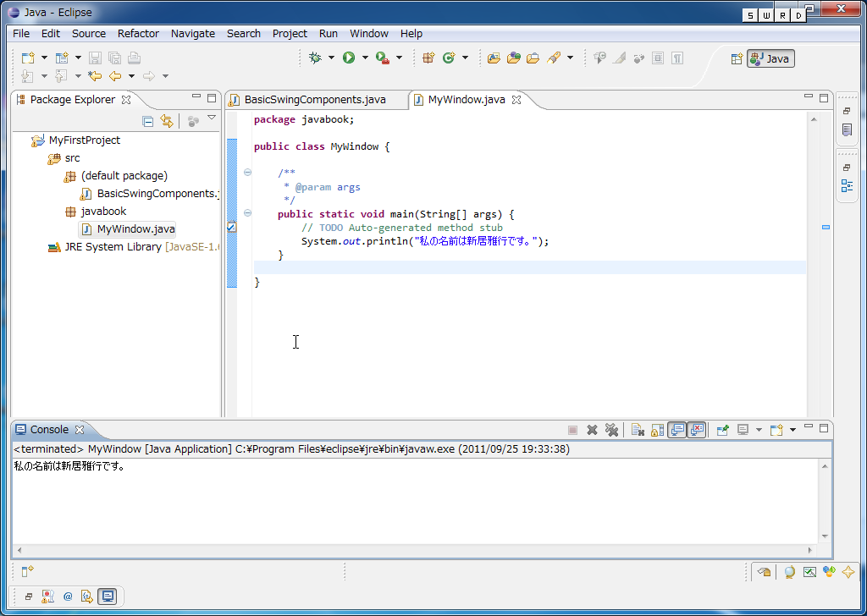Screen dimensions: 867x616
Task: Select MyWindow.java in Package Explorer
Action: pos(135,228)
